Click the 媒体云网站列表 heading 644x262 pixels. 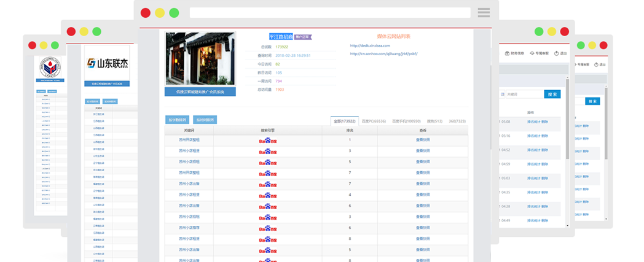tap(394, 36)
